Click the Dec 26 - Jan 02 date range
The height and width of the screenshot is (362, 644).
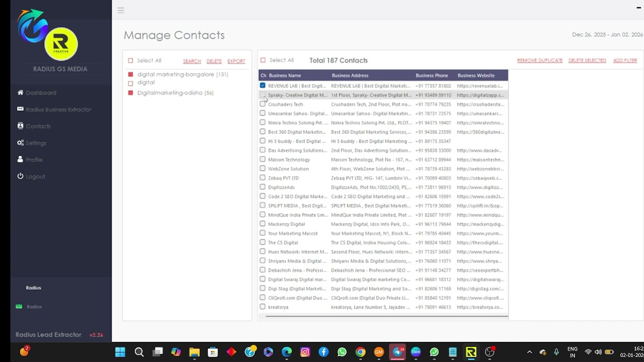tap(607, 35)
